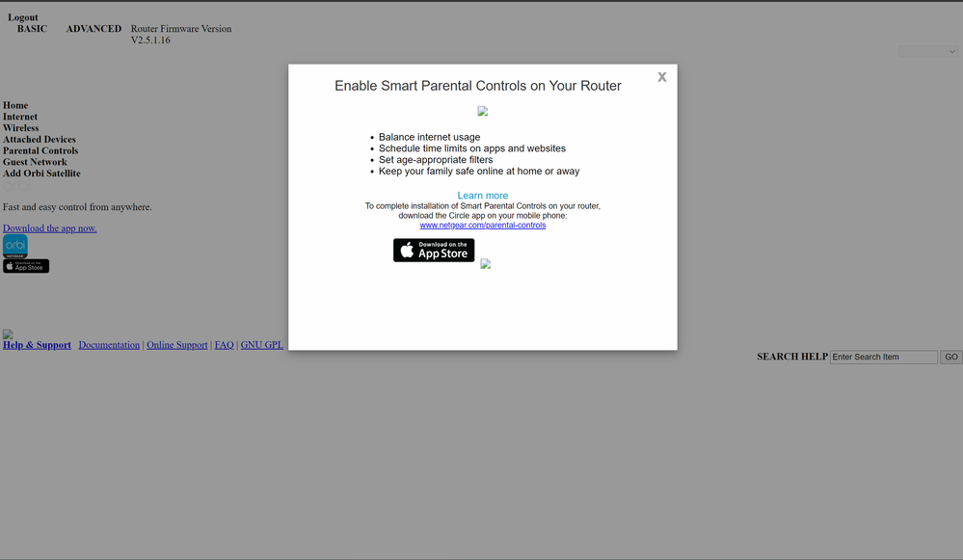This screenshot has width=963, height=560.
Task: Open the Help & Support link
Action: click(x=37, y=345)
